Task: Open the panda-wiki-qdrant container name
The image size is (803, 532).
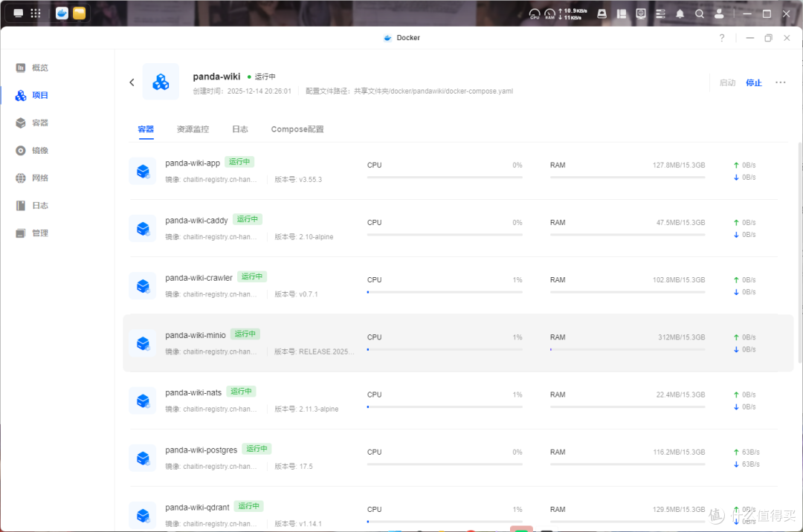Action: tap(197, 507)
